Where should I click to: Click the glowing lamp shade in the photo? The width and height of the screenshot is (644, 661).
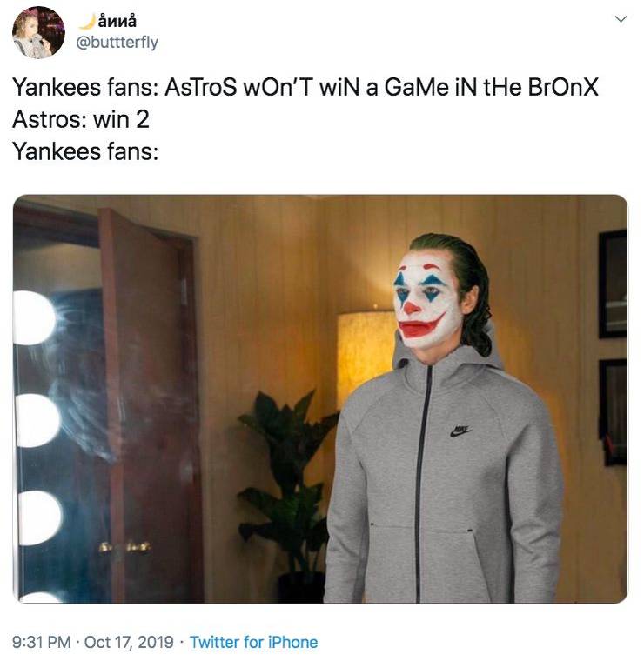click(366, 358)
